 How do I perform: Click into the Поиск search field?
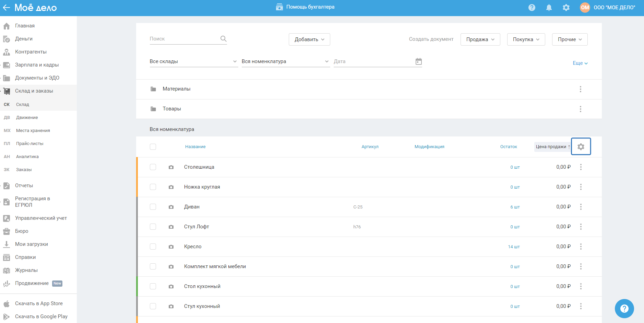[183, 39]
